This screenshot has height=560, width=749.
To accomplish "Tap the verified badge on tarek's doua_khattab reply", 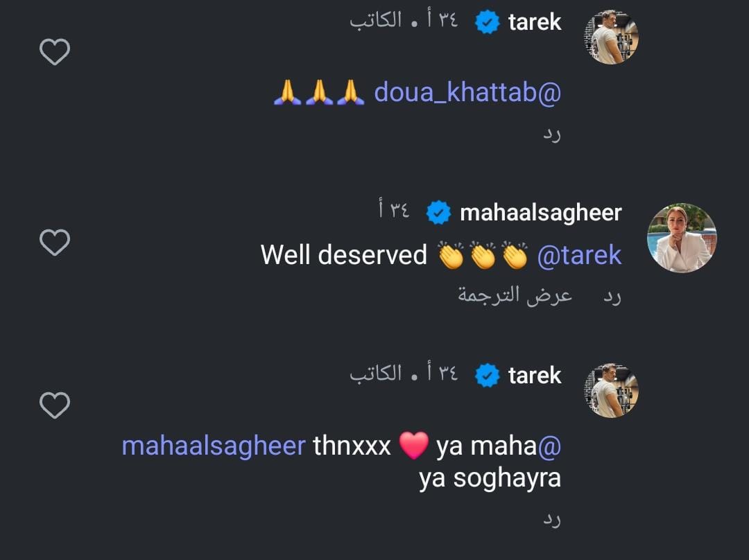I will 488,22.
